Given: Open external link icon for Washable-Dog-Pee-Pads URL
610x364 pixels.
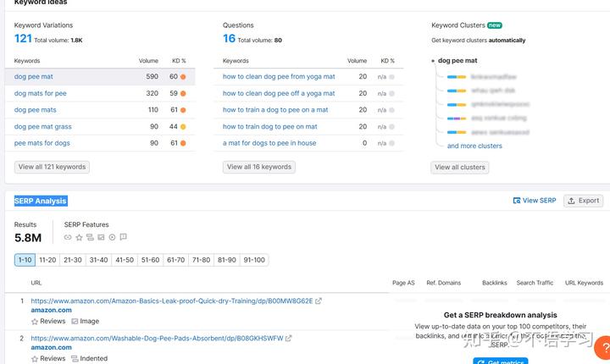Looking at the screenshot, I should click(x=288, y=339).
